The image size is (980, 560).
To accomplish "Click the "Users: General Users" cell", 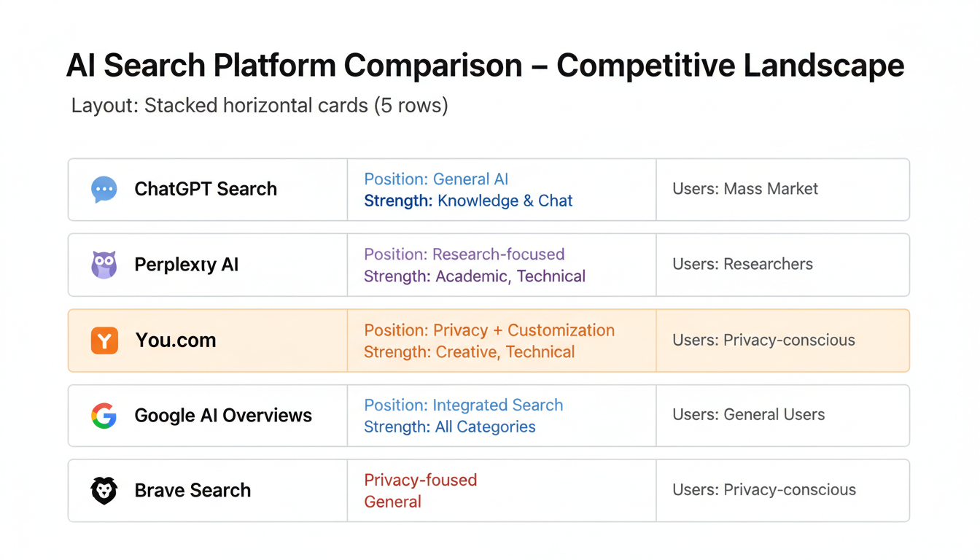I will (749, 415).
